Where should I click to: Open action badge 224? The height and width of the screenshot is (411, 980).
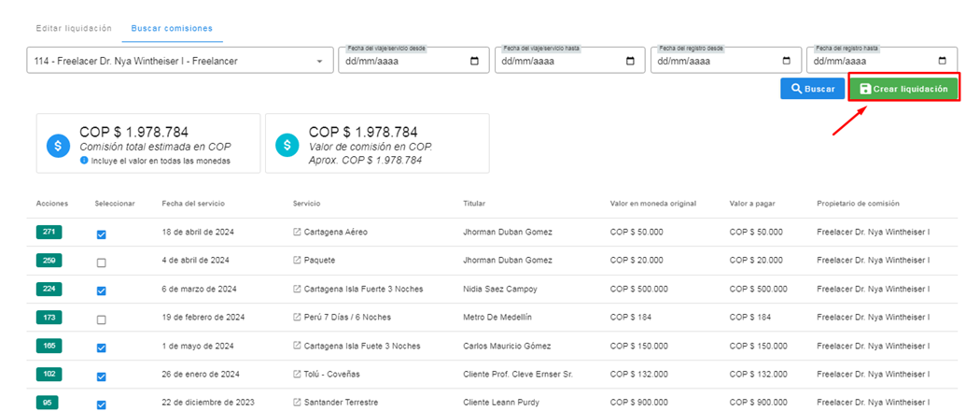[x=49, y=290]
